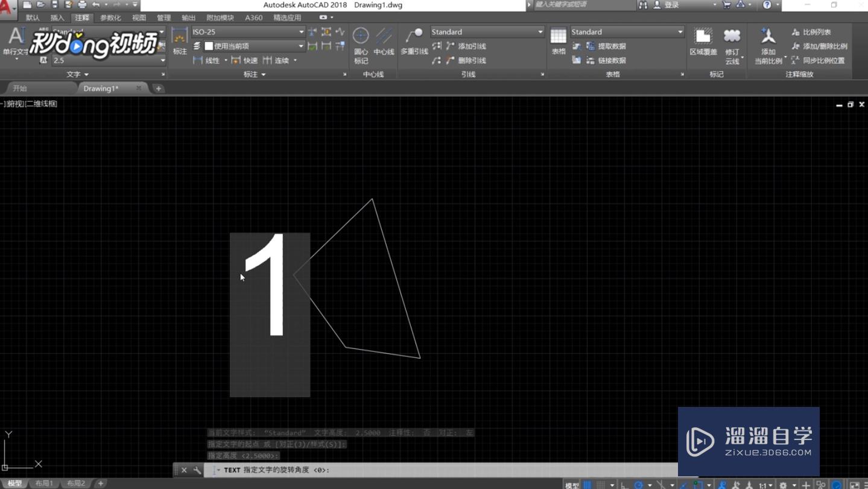Close the Drawing1 document tab
Image resolution: width=868 pixels, height=489 pixels.
click(139, 88)
